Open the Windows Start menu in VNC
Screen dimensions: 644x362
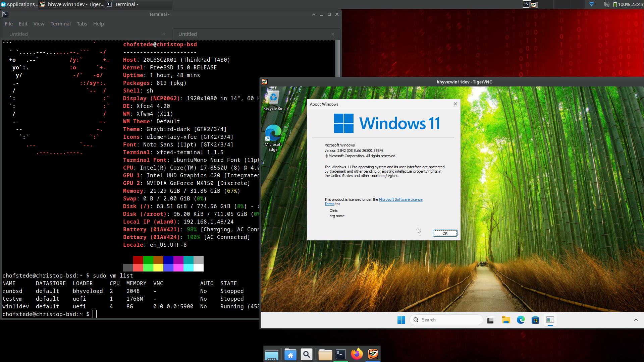tap(401, 320)
